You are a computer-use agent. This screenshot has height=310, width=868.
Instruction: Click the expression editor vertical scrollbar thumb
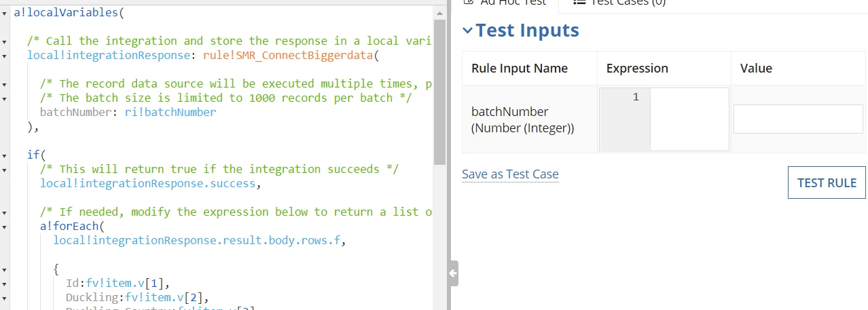coord(439,92)
